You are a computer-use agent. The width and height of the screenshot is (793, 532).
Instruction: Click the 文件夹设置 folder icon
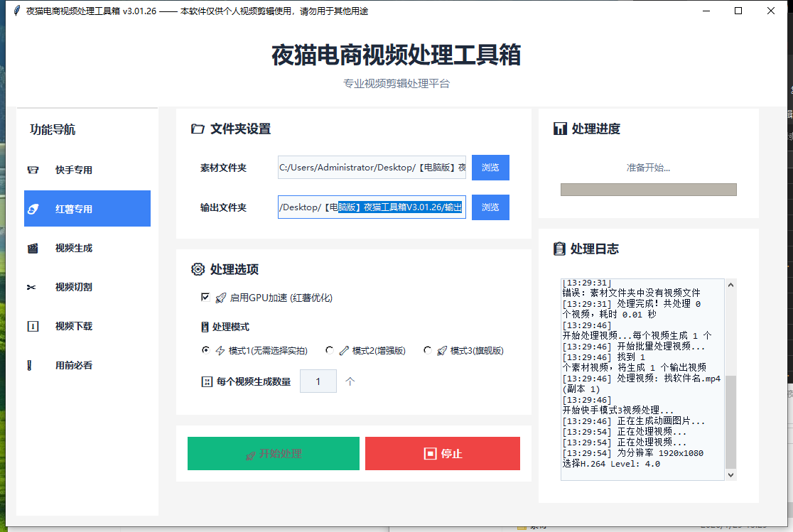(x=198, y=129)
